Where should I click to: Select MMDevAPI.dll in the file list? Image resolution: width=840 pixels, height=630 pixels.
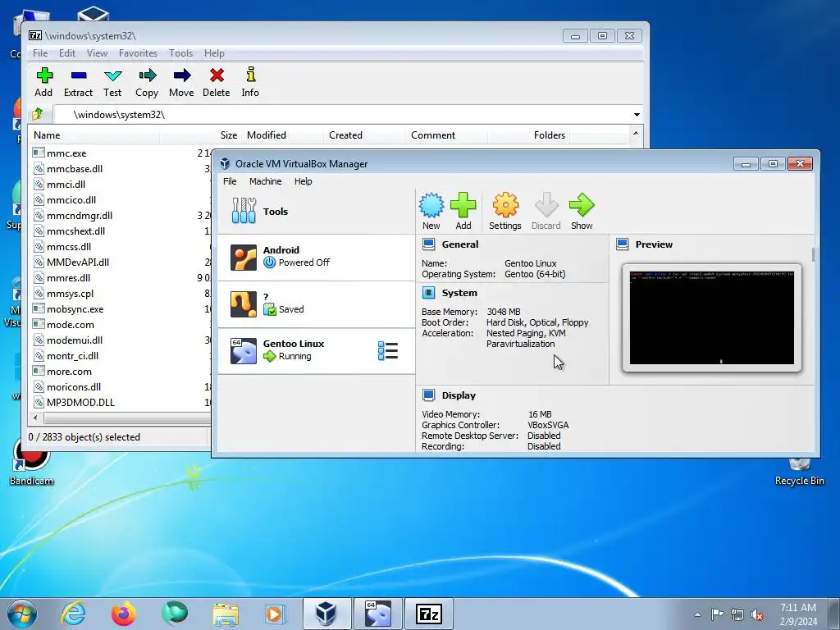coord(78,262)
